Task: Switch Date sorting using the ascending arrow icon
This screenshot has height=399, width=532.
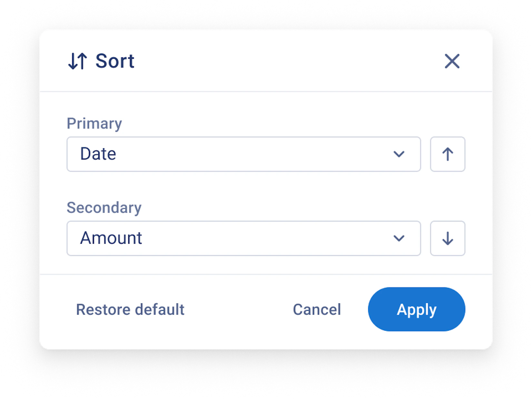Action: [x=447, y=154]
